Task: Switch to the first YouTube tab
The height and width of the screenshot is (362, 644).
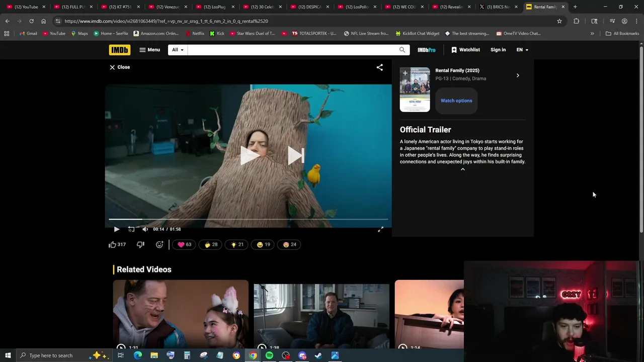Action: (x=26, y=7)
